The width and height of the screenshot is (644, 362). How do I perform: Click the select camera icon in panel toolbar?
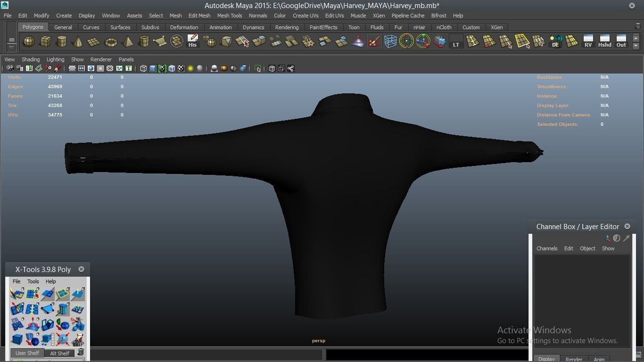[x=10, y=68]
